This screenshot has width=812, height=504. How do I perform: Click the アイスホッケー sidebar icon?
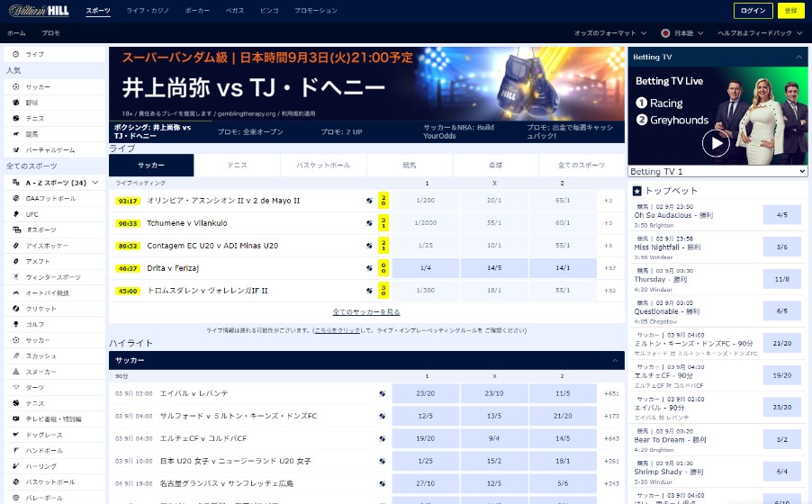click(x=15, y=245)
